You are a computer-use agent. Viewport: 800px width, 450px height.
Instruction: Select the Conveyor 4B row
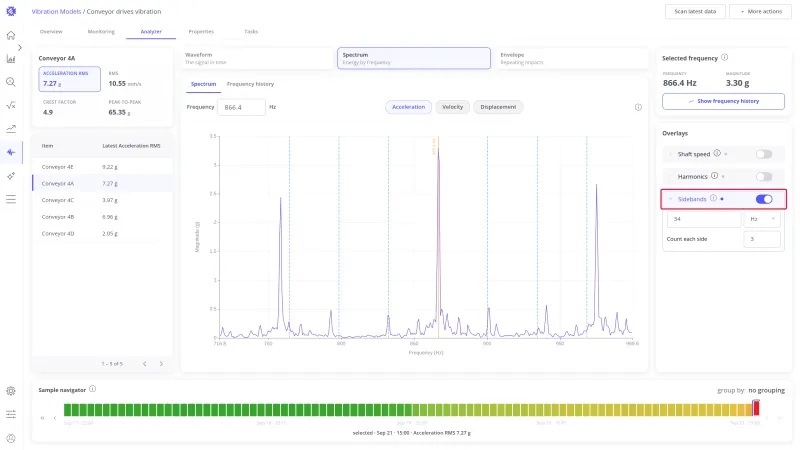102,217
